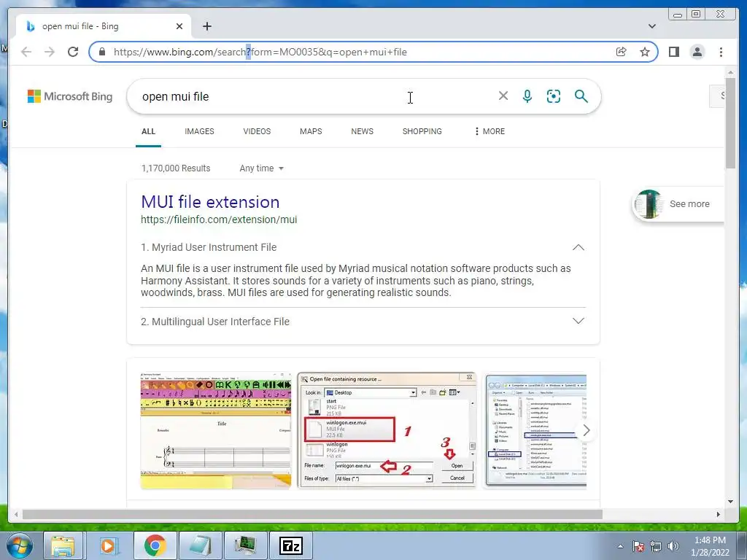Screen dimensions: 747x560
Task: Show next images with the carousel arrow
Action: tap(587, 430)
